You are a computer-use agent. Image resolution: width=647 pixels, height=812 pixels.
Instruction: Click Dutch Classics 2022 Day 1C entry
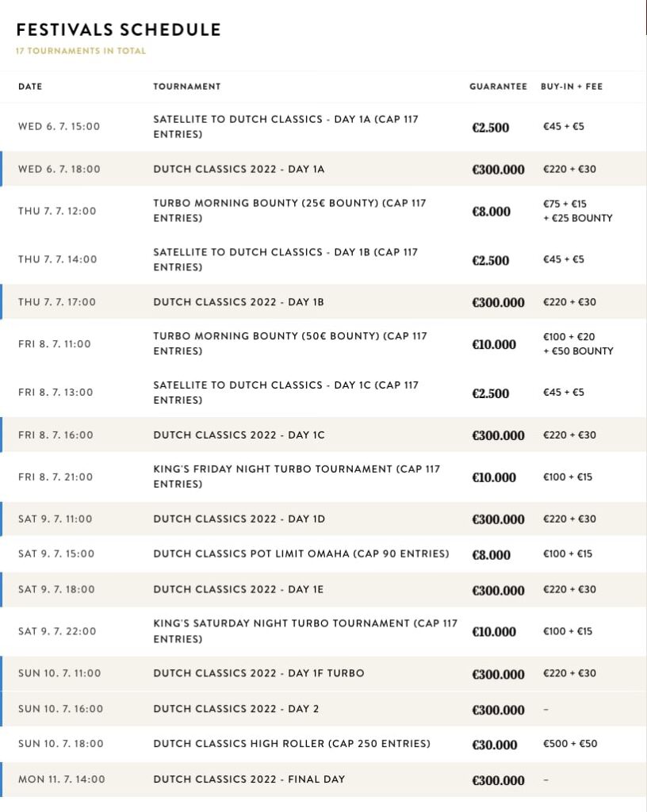click(x=239, y=435)
